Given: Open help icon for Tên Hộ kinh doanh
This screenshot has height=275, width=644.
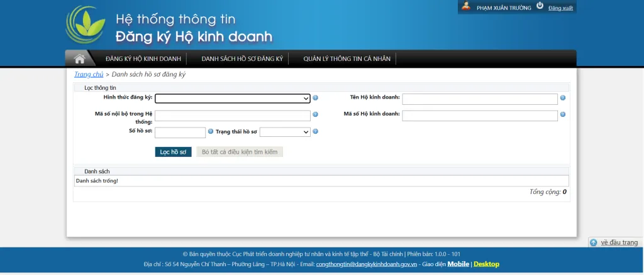Looking at the screenshot, I should point(563,98).
